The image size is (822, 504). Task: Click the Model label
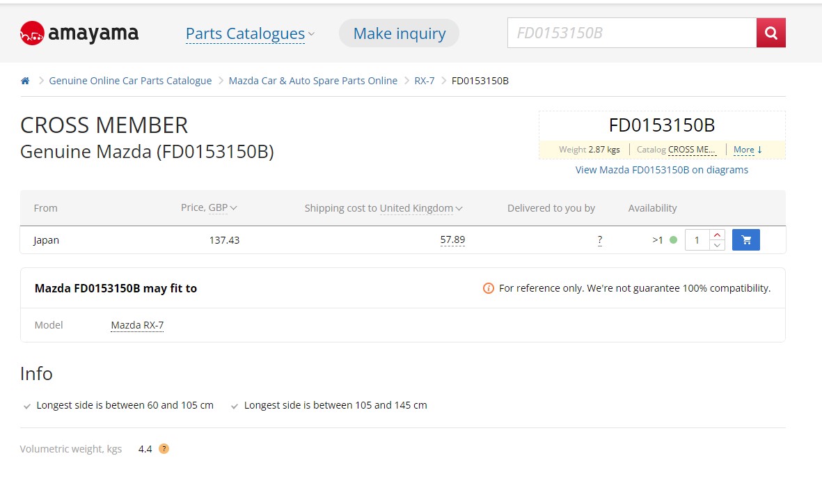[x=49, y=325]
